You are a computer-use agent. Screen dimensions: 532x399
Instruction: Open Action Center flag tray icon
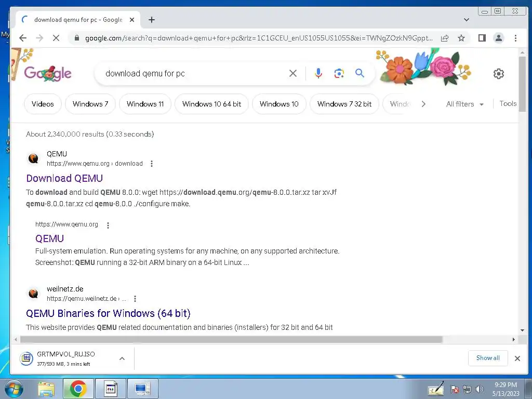pyautogui.click(x=455, y=389)
